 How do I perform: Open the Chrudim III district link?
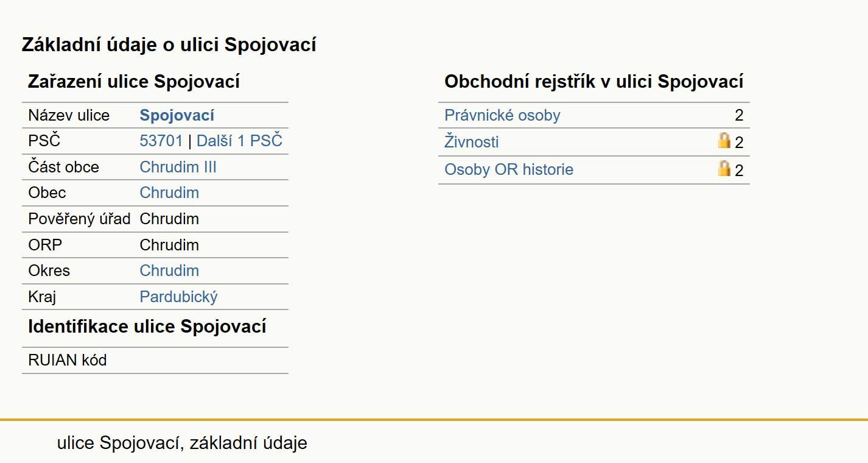click(x=178, y=167)
